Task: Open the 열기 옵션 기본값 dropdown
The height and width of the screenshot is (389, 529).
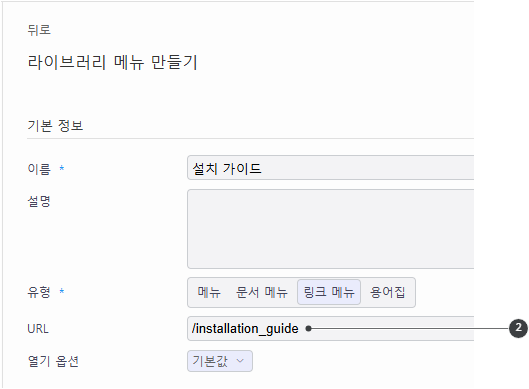Action: pos(220,361)
